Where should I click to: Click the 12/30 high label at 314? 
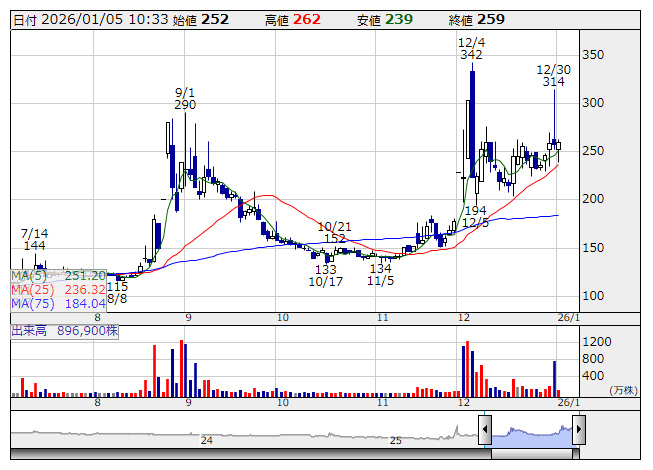point(553,75)
